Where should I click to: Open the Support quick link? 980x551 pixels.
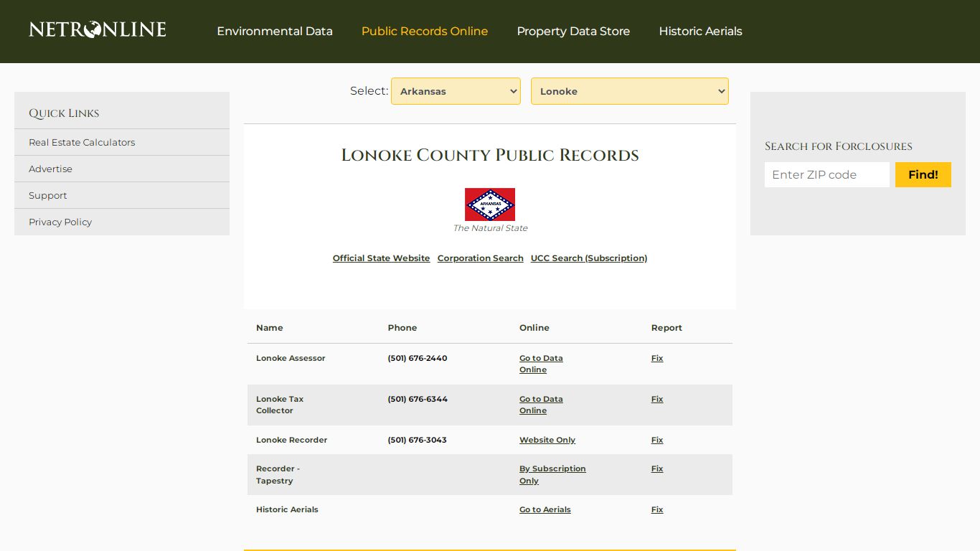click(47, 195)
